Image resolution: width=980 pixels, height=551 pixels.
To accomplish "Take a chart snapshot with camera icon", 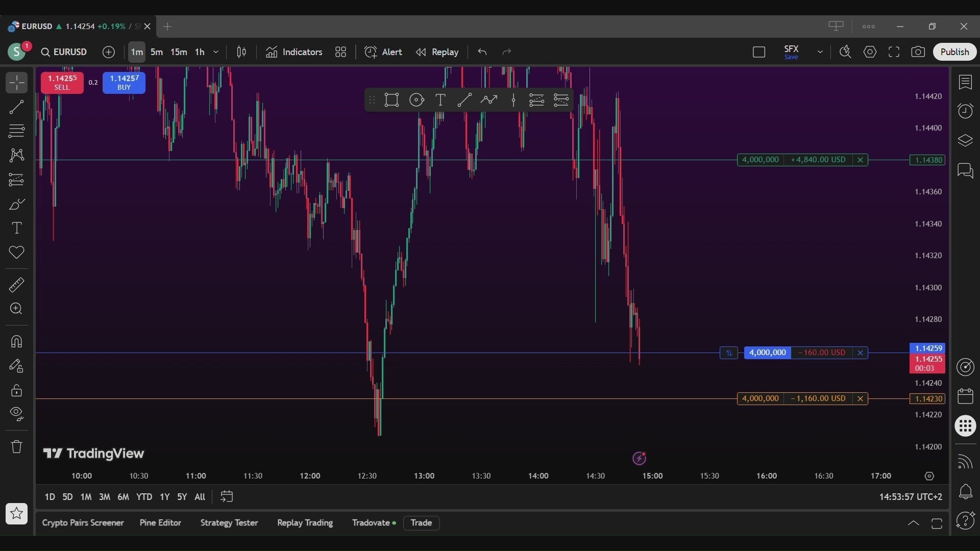I will (x=918, y=52).
